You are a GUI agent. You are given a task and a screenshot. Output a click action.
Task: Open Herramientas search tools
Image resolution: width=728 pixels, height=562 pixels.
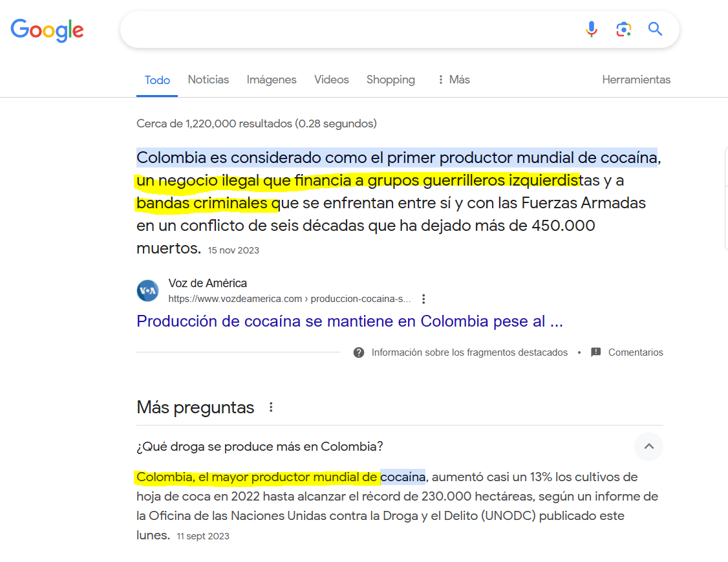tap(636, 80)
